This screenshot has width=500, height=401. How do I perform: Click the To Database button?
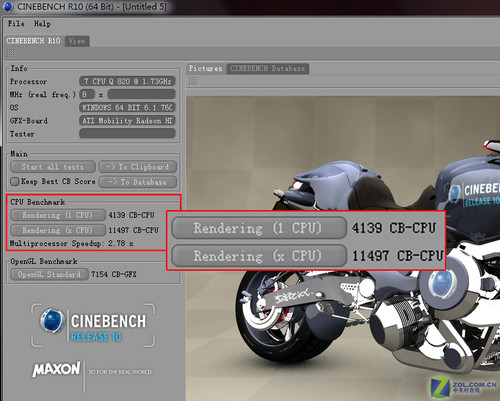coord(138,182)
